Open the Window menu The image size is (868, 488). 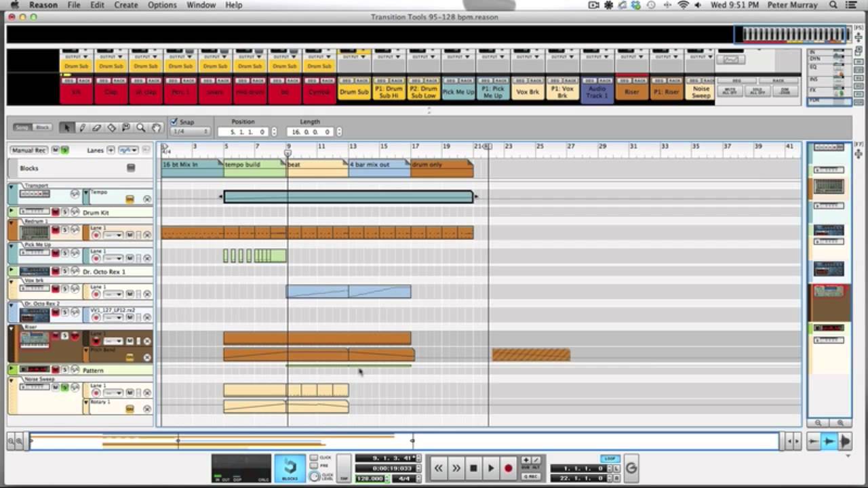click(x=201, y=5)
